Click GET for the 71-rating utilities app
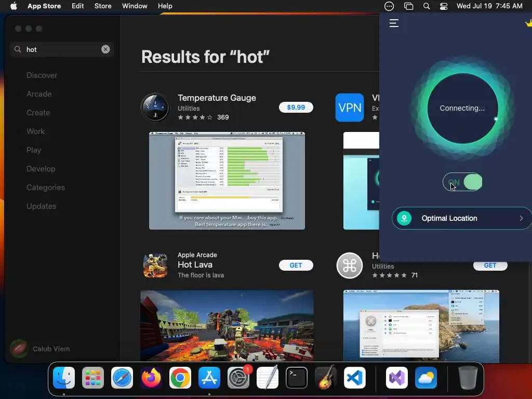This screenshot has width=532, height=399. coord(490,266)
